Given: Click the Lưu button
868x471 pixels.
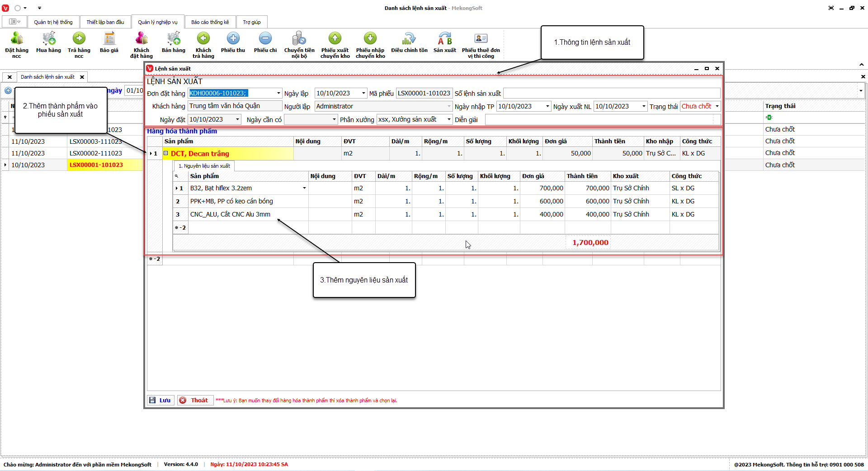Looking at the screenshot, I should point(160,400).
